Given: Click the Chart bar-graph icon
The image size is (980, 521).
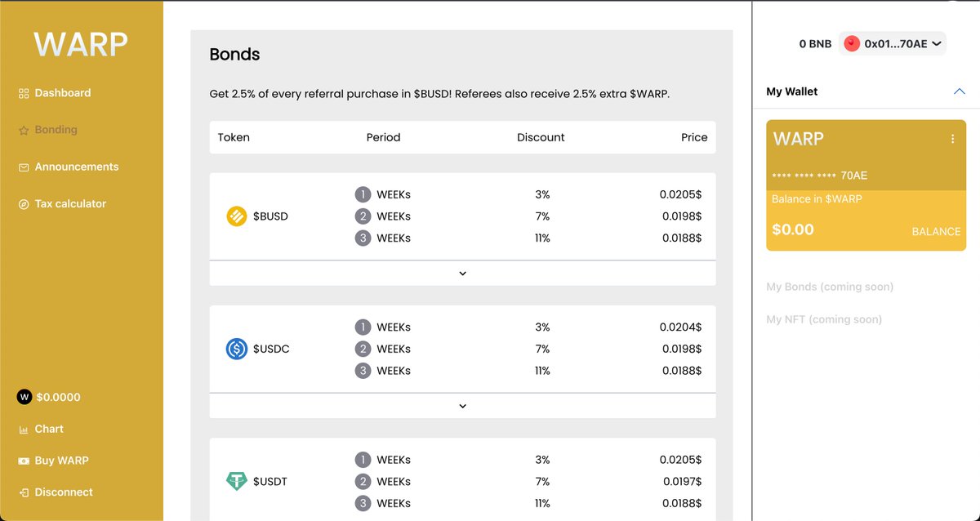Looking at the screenshot, I should [24, 430].
